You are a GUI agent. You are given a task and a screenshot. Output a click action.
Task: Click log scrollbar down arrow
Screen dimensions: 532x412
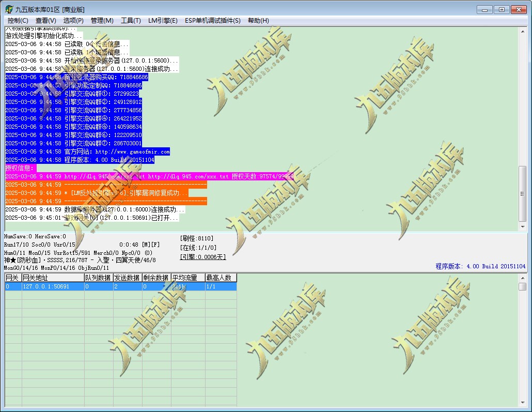[x=523, y=226]
